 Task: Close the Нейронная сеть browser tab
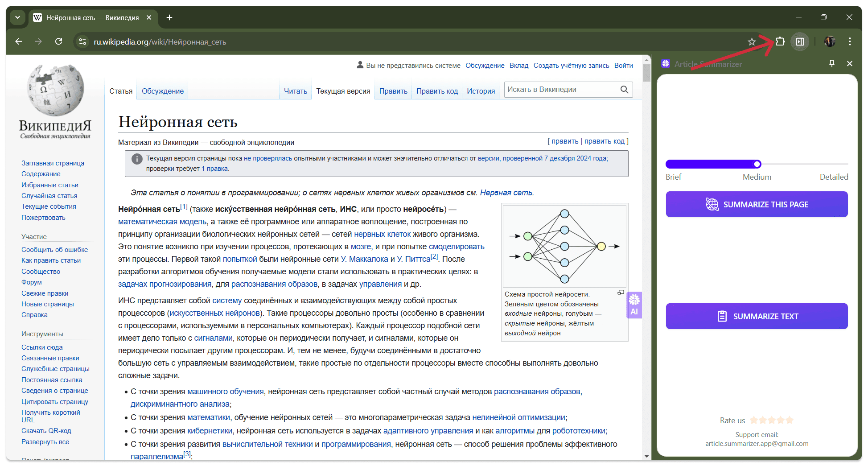tap(149, 17)
